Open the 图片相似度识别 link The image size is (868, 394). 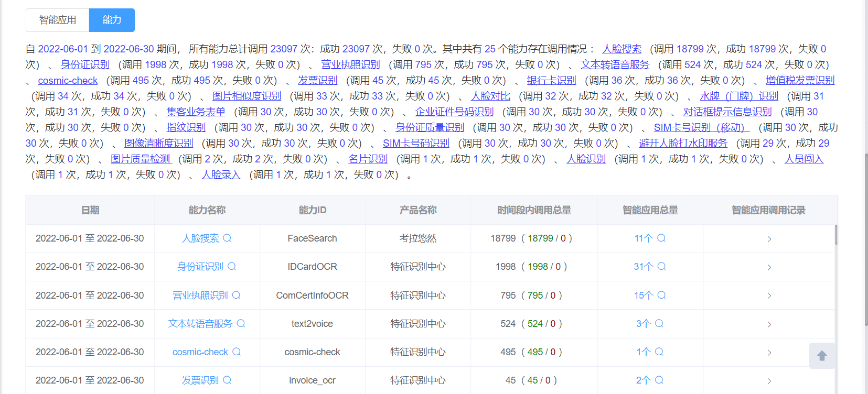[x=247, y=96]
